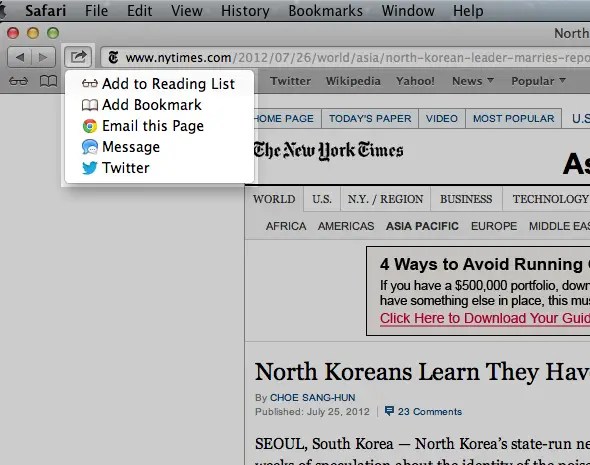Image resolution: width=590 pixels, height=465 pixels.
Task: Click the ad link 'Click Here to Download Your Guide'
Action: [485, 318]
